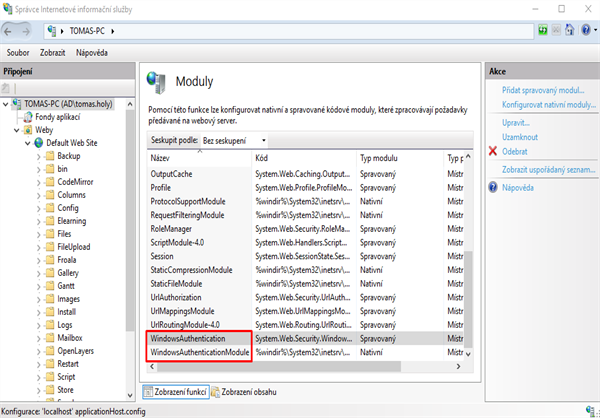Click the Gallery folder icon
Viewport: 600px width, 418px height.
(50, 273)
